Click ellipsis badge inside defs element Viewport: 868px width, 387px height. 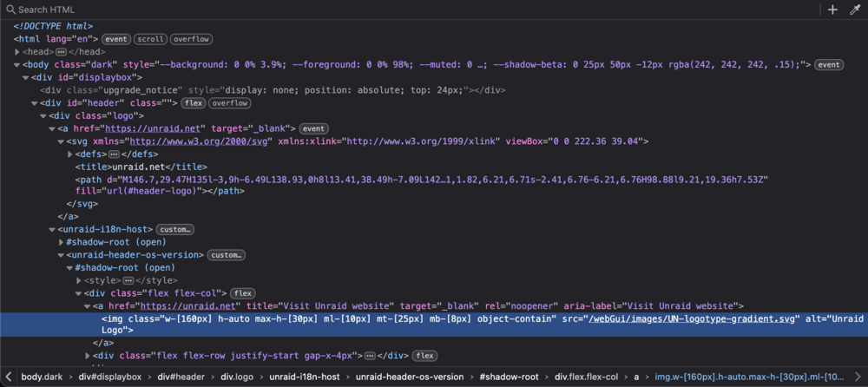tap(114, 154)
